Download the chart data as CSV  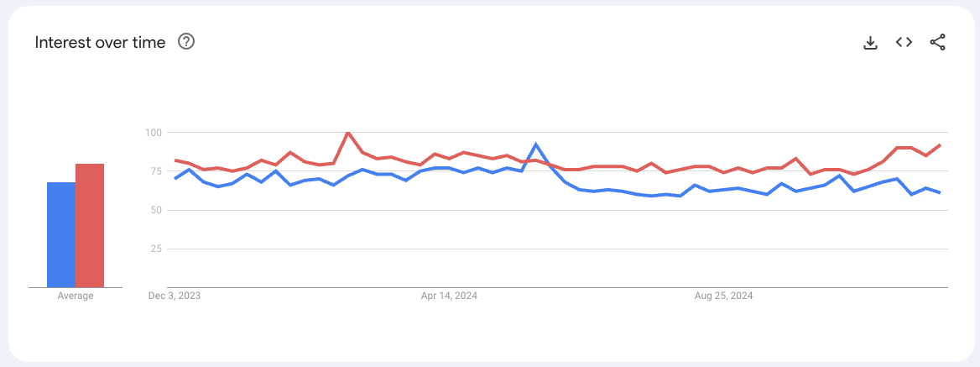click(x=870, y=42)
